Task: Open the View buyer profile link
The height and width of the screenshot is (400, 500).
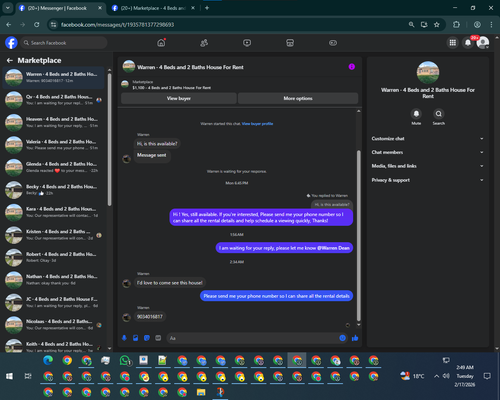Action: tap(257, 124)
